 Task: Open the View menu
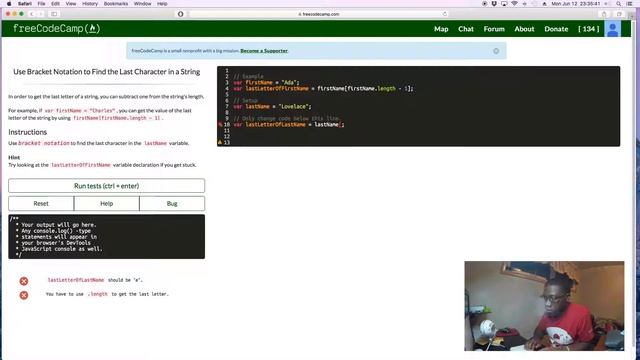click(x=71, y=4)
